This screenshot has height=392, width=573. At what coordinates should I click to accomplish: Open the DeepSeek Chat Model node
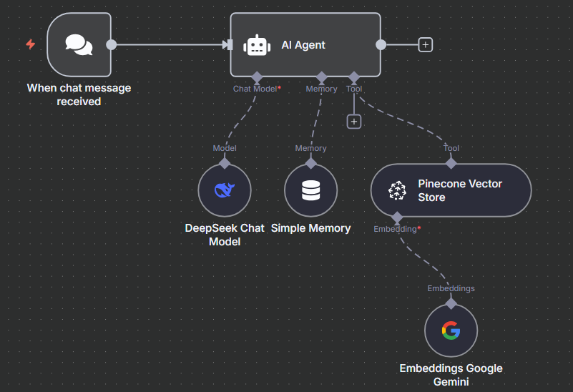click(x=225, y=190)
